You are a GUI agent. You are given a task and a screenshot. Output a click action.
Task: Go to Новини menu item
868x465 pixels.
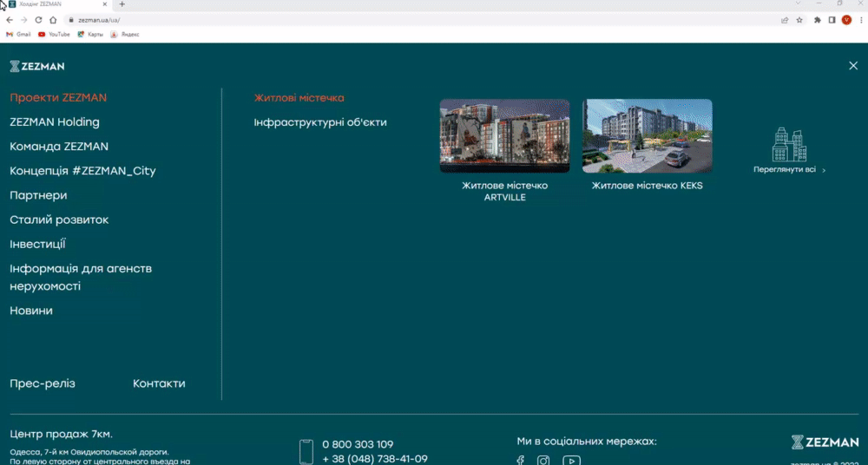(31, 311)
